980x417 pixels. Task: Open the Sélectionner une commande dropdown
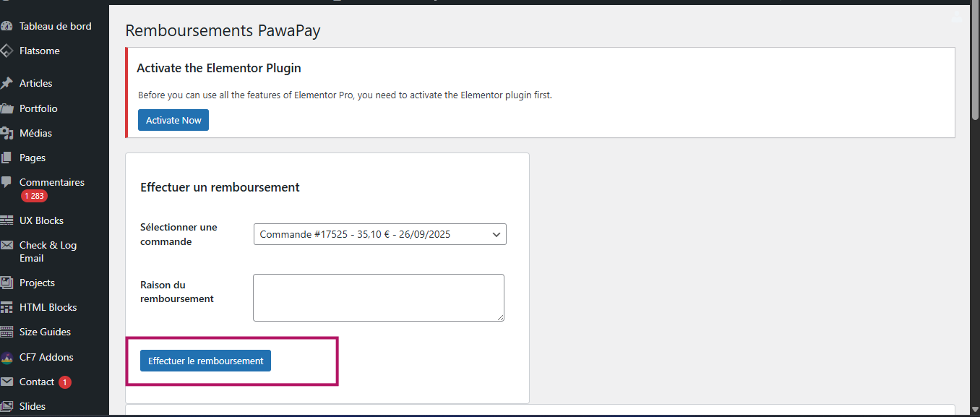tap(380, 234)
